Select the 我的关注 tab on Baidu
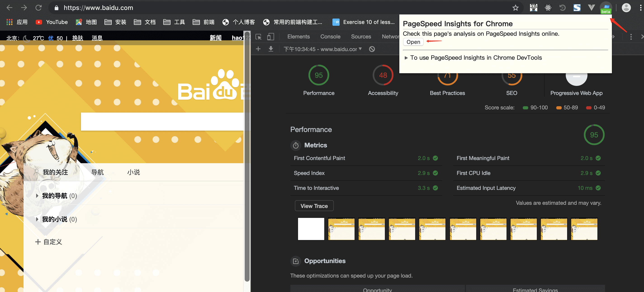This screenshot has height=292, width=644. pyautogui.click(x=55, y=172)
